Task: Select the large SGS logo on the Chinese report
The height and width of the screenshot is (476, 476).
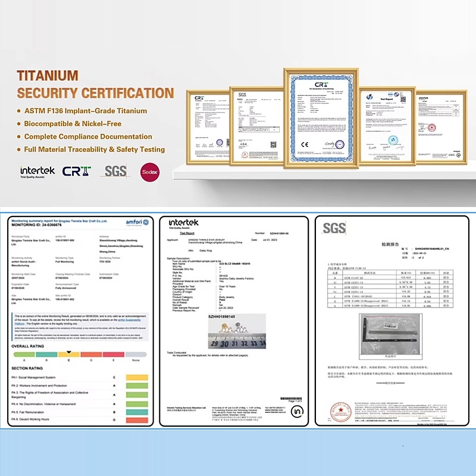Action: [334, 228]
